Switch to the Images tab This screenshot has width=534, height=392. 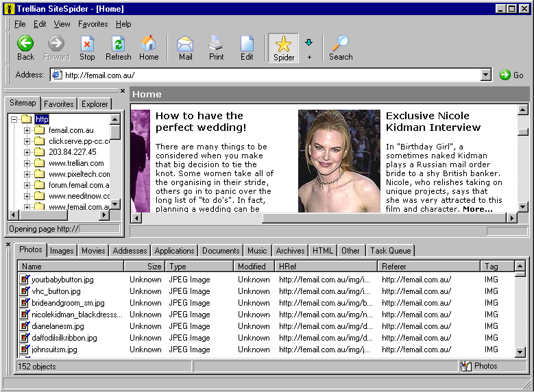click(x=62, y=251)
